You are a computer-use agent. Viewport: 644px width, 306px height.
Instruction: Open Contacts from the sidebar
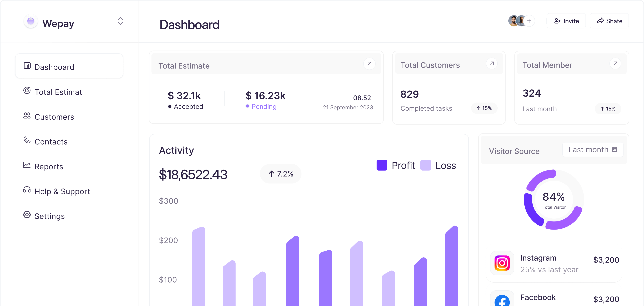click(51, 142)
